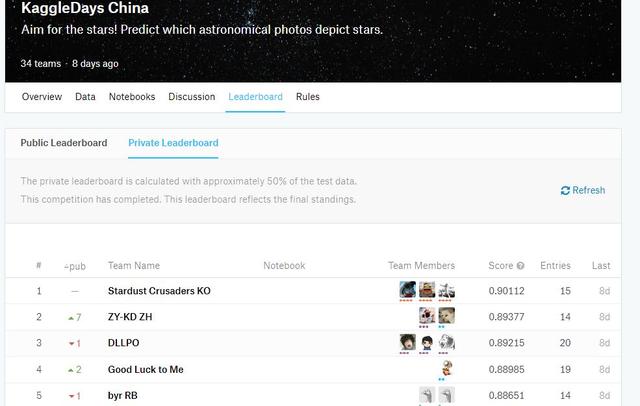Click second avatar of Stardust Crusaders KO
The width and height of the screenshot is (640, 406).
click(427, 290)
